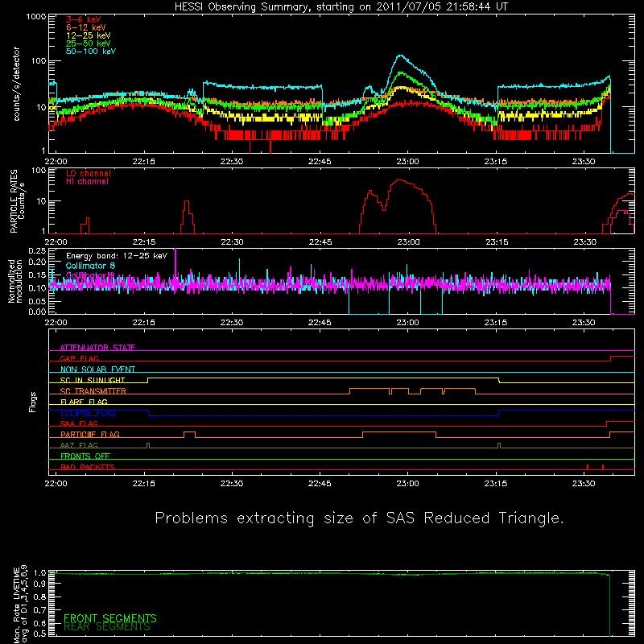This screenshot has width=644, height=644.
Task: Click the FLARE FLAG label
Action: click(84, 402)
